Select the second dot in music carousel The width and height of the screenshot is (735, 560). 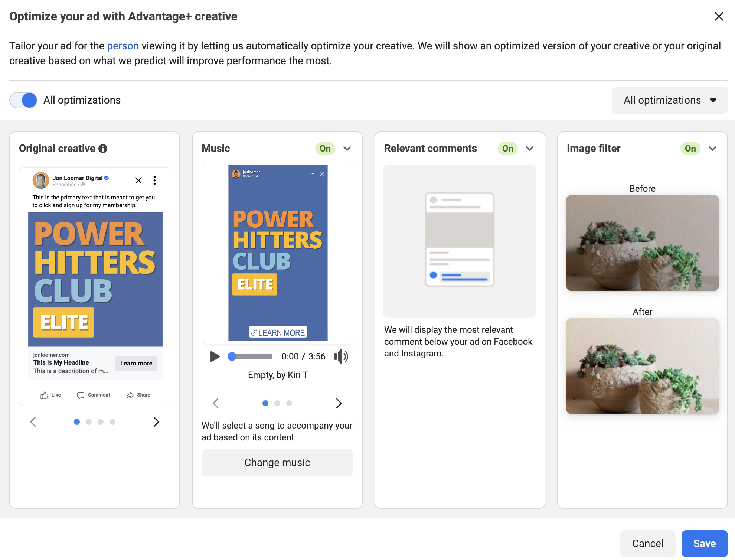pyautogui.click(x=277, y=403)
